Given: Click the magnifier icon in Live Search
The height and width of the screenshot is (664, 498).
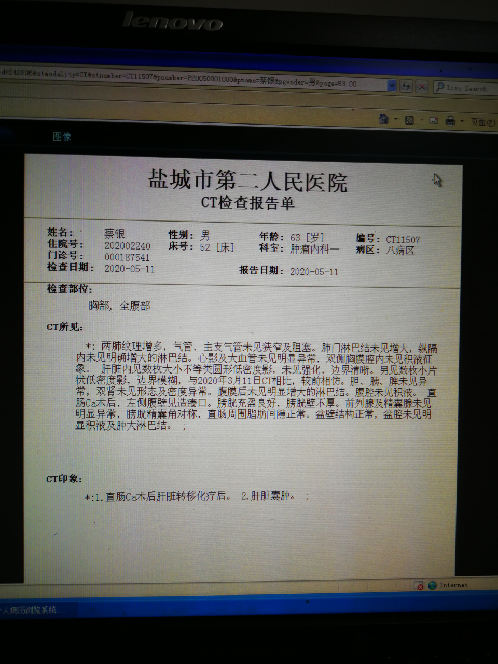Looking at the screenshot, I should (440, 87).
